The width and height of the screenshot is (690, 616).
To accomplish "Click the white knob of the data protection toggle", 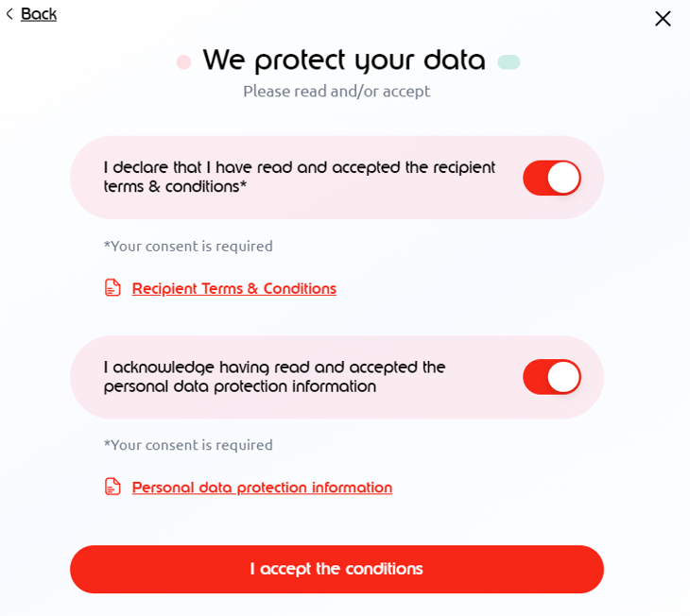I will click(x=563, y=377).
